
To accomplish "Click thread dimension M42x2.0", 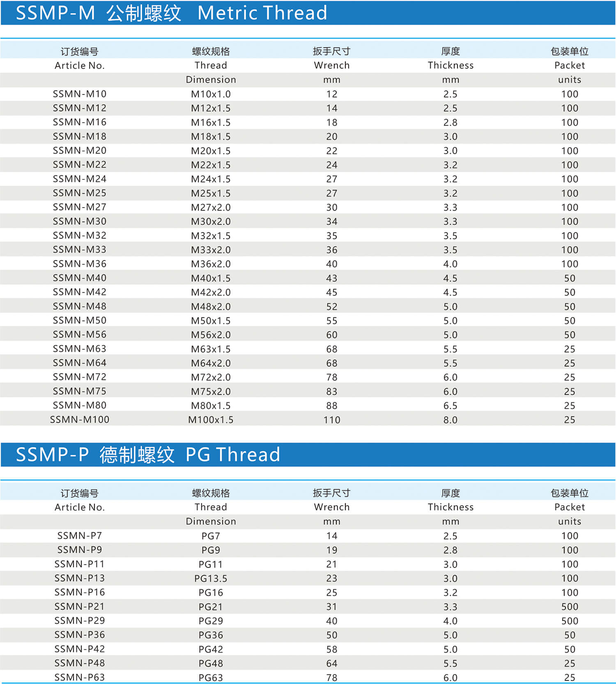I will (x=211, y=293).
